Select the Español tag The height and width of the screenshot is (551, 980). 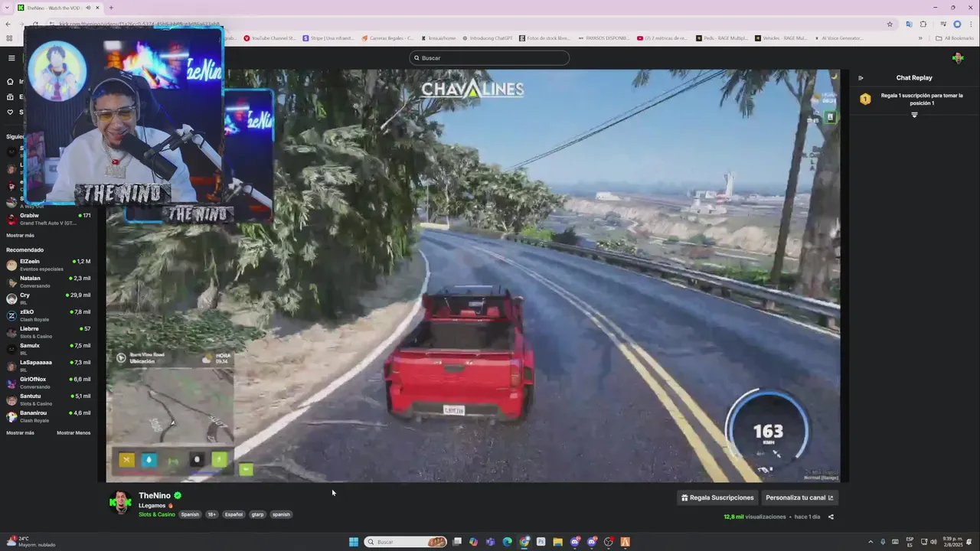pos(234,514)
